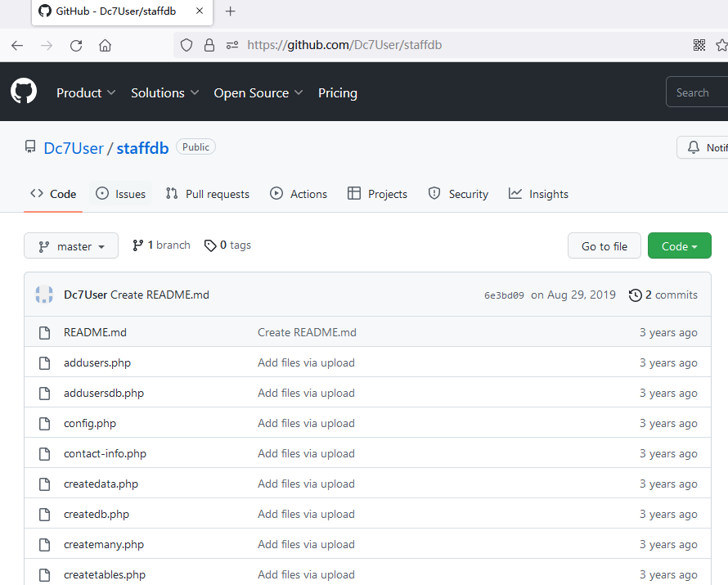Click the repository icon beside Dc7User
Image resolution: width=728 pixels, height=585 pixels.
pos(30,147)
